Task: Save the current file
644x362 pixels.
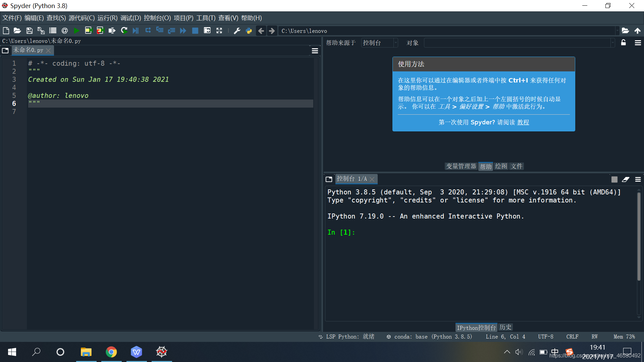Action: click(30, 31)
